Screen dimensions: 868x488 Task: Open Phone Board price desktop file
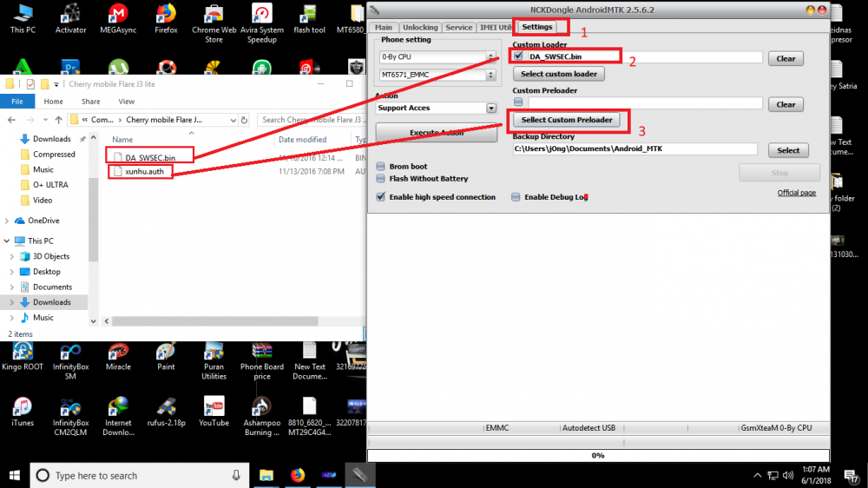pos(262,361)
